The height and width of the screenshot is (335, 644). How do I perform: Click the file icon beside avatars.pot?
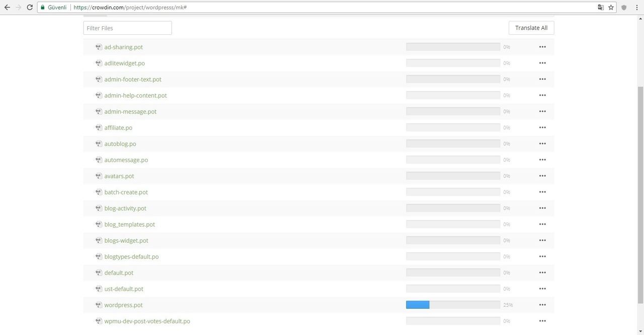click(x=99, y=176)
